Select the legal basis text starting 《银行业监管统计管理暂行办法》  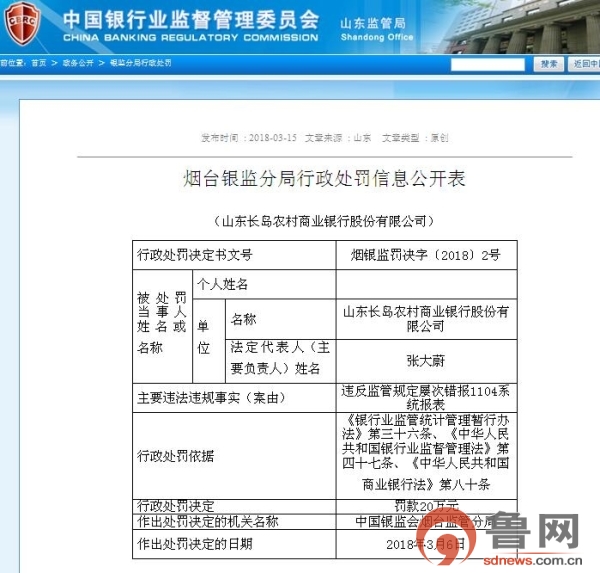coord(426,456)
